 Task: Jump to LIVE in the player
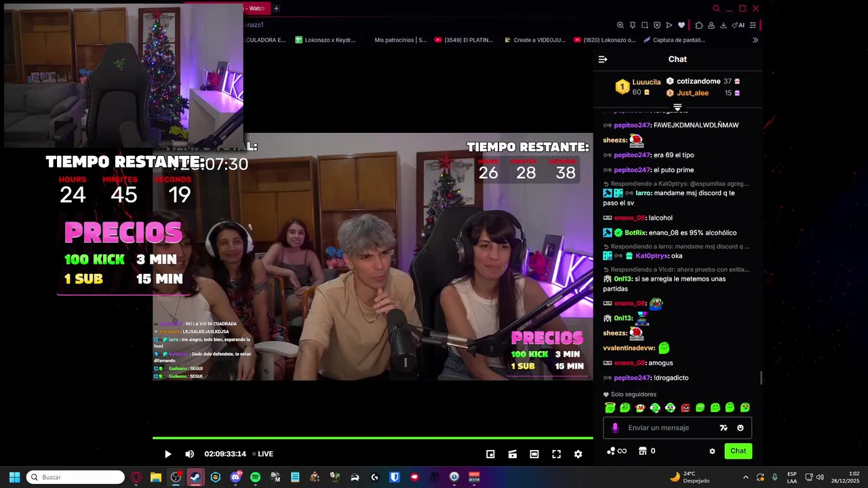(x=262, y=454)
